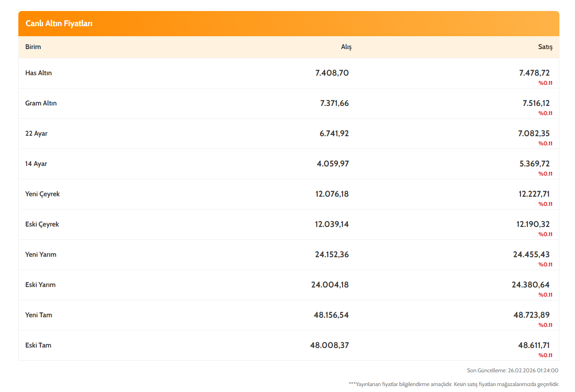The height and width of the screenshot is (392, 575).
Task: Select the Yeni Tam row label
Action: (x=39, y=315)
